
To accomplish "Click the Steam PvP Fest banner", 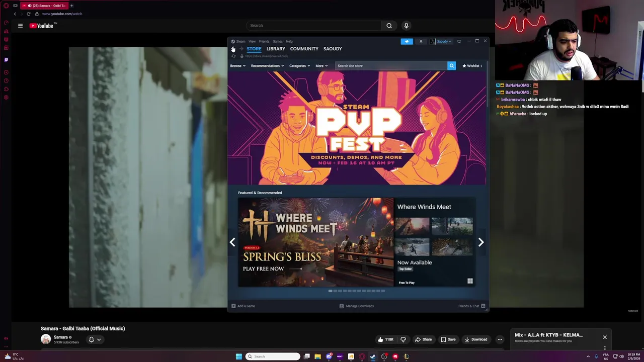I will [357, 128].
